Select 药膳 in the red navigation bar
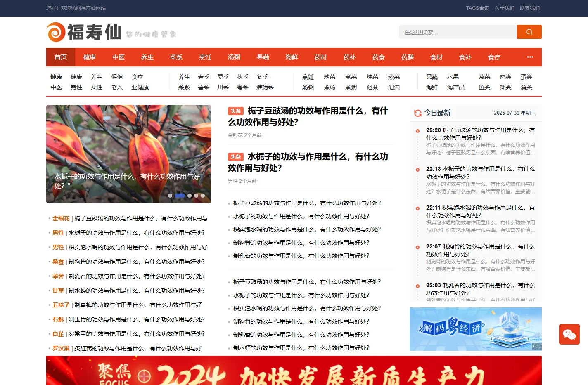 (x=408, y=57)
